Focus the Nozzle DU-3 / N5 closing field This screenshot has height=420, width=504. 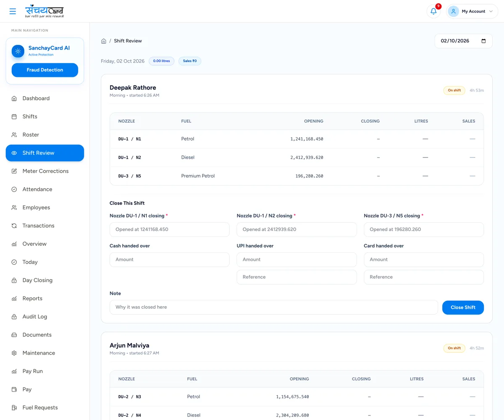424,230
